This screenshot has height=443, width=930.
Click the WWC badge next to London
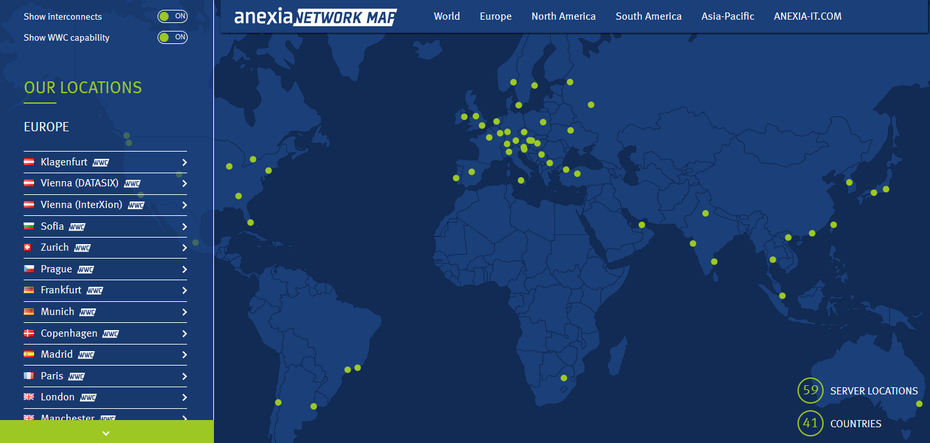[88, 397]
